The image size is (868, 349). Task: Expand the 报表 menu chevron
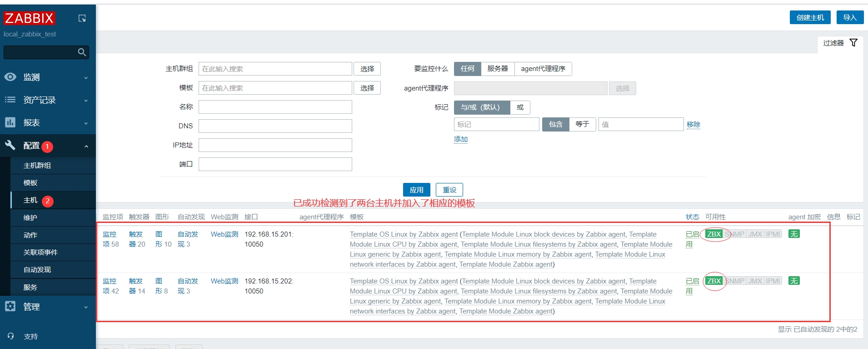click(86, 123)
